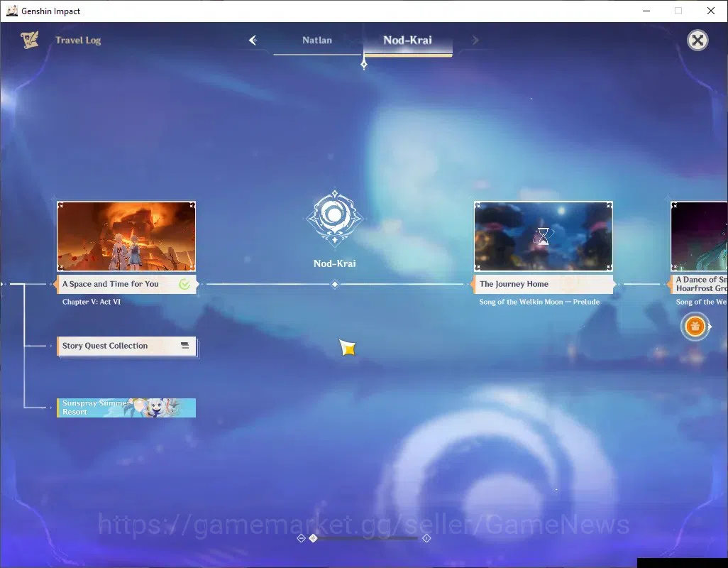Click the hourglass icon on Journey Home

pos(544,236)
